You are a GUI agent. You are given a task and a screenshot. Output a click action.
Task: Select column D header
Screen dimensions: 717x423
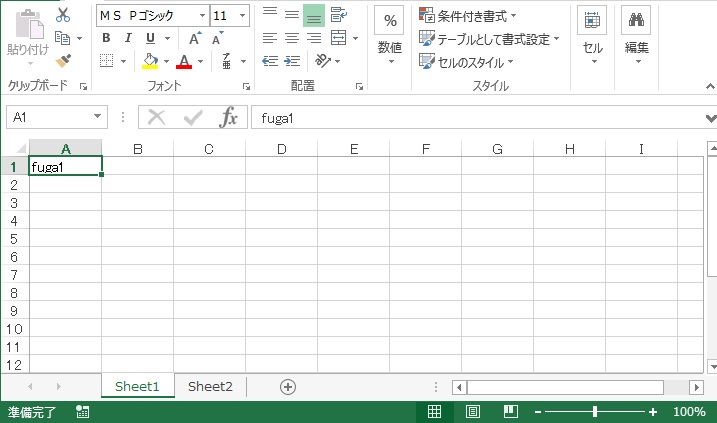[281, 149]
